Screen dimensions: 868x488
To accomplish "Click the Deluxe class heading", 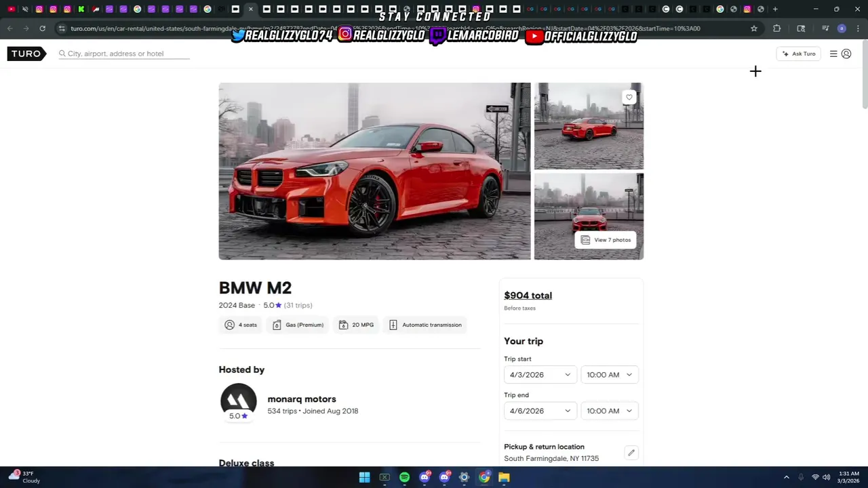I will click(x=246, y=463).
